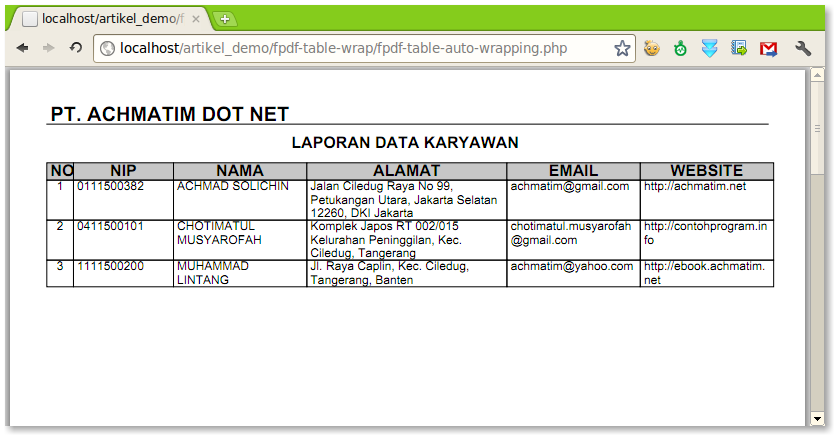
Task: Reload the current page
Action: [76, 48]
